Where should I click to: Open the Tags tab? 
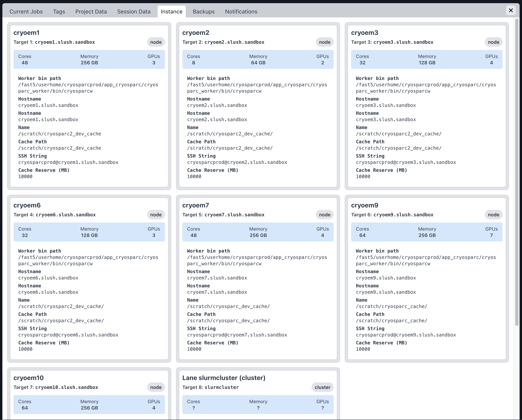click(x=59, y=12)
